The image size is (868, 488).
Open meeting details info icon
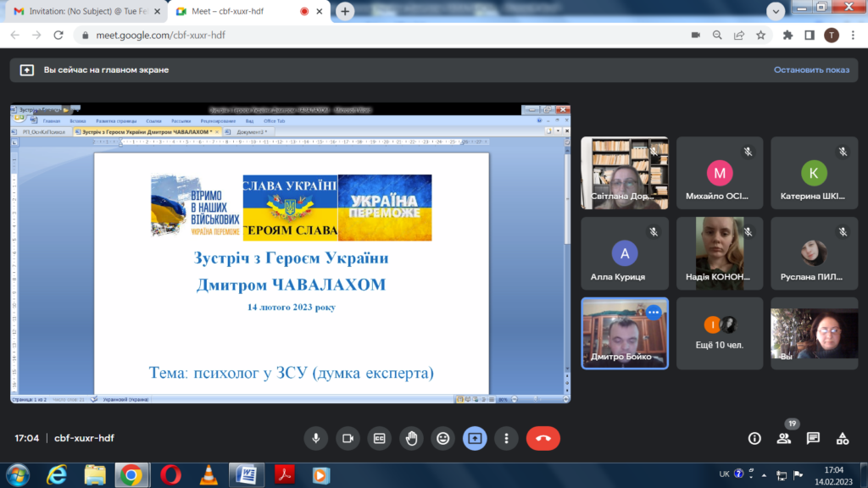pyautogui.click(x=754, y=438)
